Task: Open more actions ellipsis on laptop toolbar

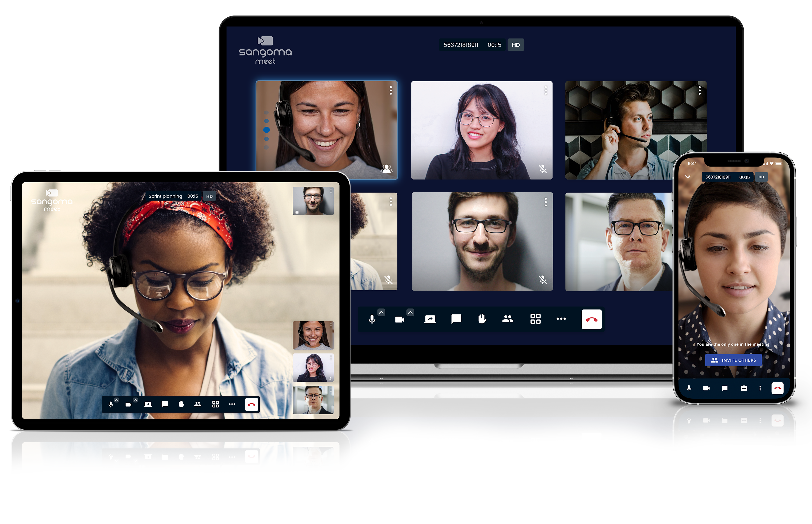Action: pos(561,319)
